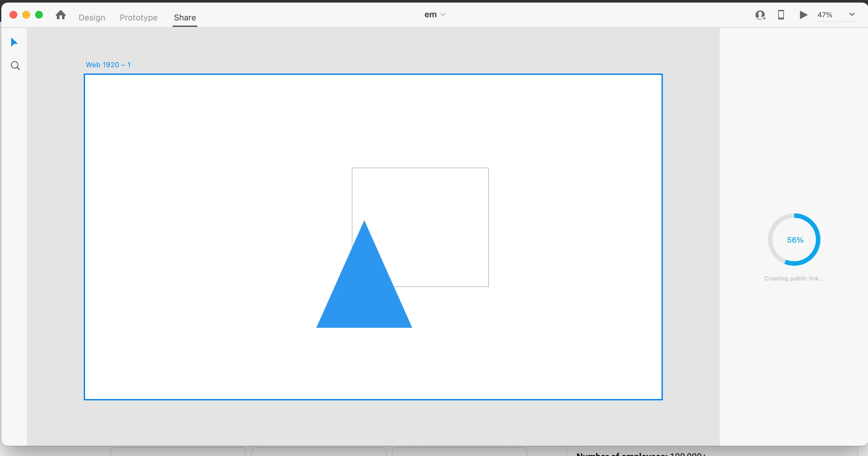The image size is (868, 456).
Task: Click the 47% zoom percentage field
Action: [x=825, y=15]
